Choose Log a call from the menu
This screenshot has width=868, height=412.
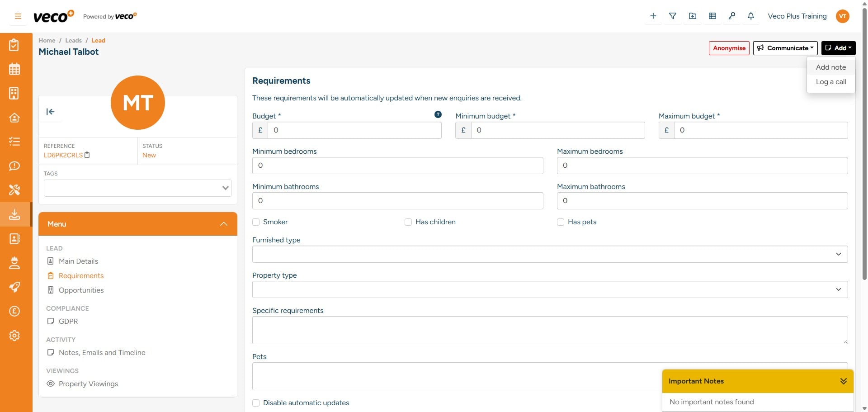click(x=831, y=82)
